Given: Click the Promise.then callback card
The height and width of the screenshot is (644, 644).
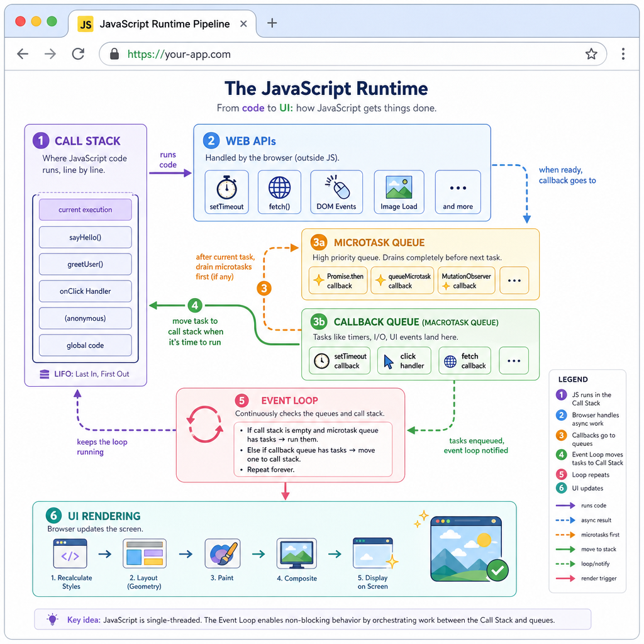Looking at the screenshot, I should pyautogui.click(x=338, y=281).
